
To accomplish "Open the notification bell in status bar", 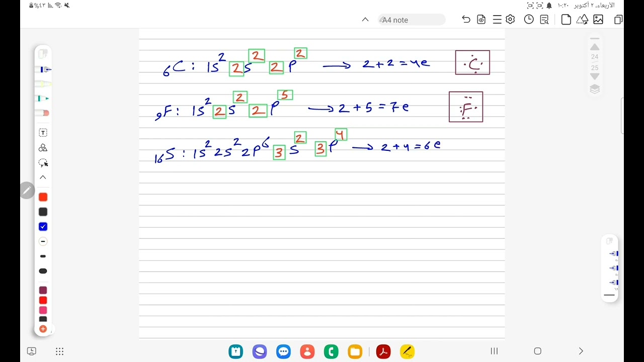I will (549, 6).
